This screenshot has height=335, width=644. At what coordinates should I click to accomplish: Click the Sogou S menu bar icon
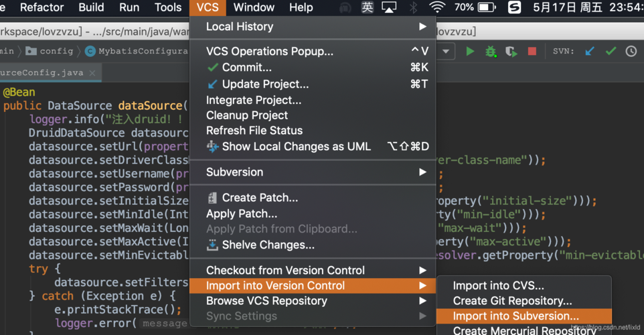514,7
